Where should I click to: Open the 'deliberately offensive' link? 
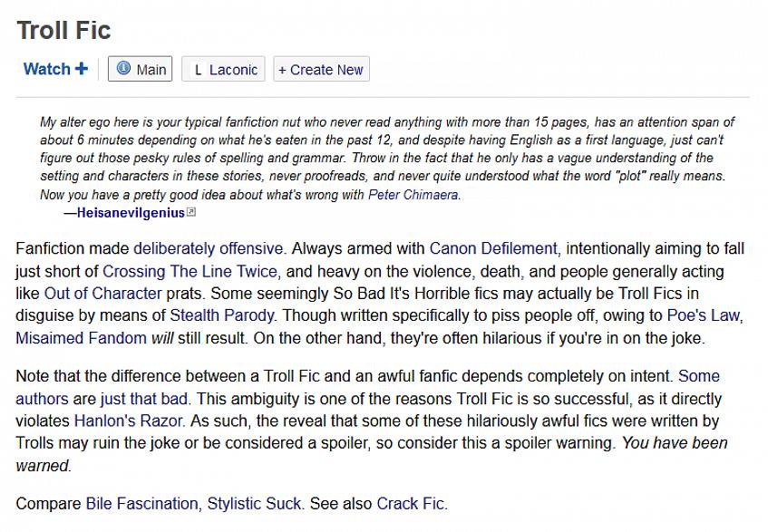(209, 247)
